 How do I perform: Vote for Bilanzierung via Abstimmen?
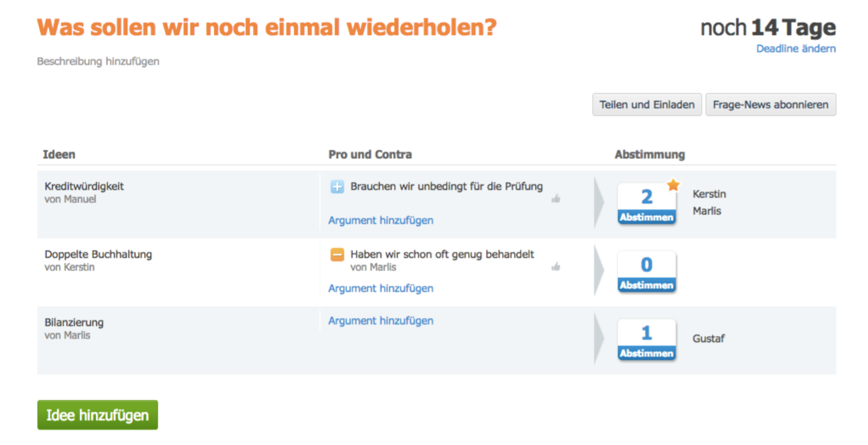coord(647,354)
